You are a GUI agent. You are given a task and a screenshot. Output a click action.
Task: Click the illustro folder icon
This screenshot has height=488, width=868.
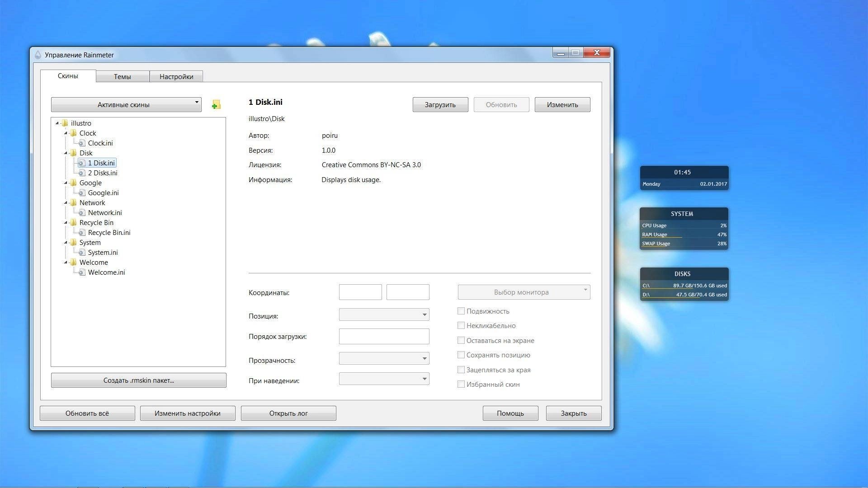point(65,123)
